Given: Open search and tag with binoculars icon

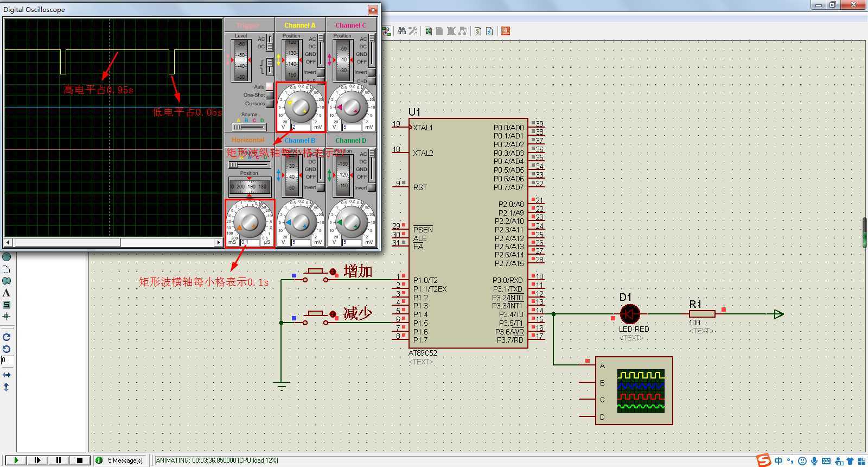Looking at the screenshot, I should pos(401,31).
